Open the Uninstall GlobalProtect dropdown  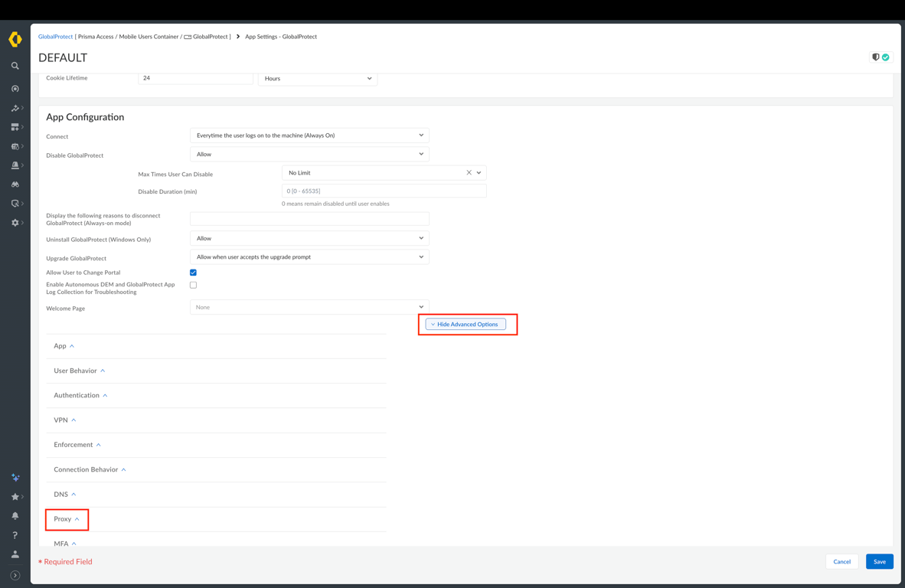tap(309, 238)
